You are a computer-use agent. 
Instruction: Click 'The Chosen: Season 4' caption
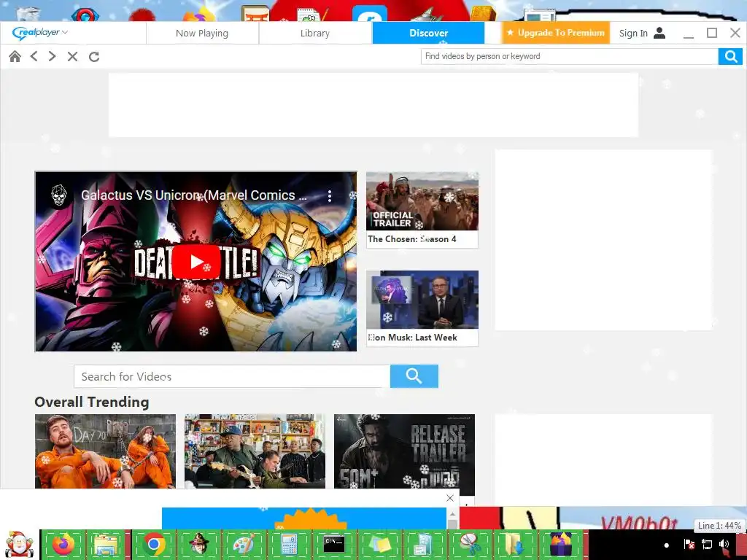[x=412, y=239]
